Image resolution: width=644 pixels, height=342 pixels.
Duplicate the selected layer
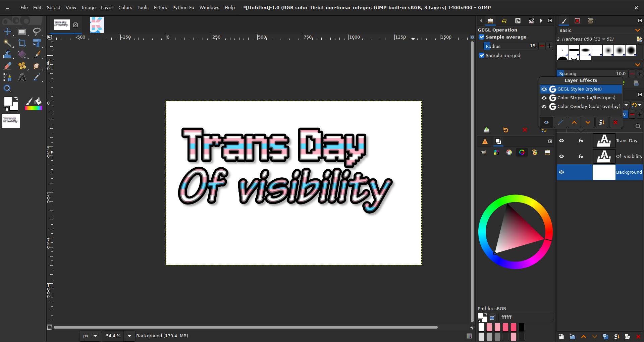(x=606, y=337)
